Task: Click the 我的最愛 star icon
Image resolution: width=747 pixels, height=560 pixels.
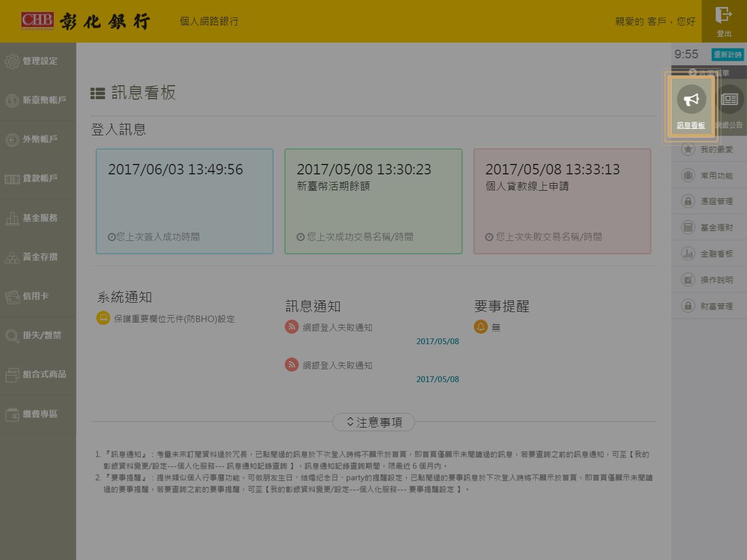Action: pyautogui.click(x=688, y=149)
